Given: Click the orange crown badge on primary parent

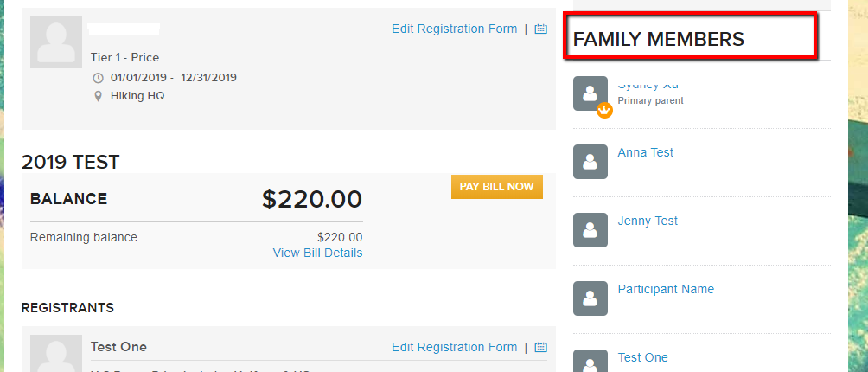Looking at the screenshot, I should point(605,111).
